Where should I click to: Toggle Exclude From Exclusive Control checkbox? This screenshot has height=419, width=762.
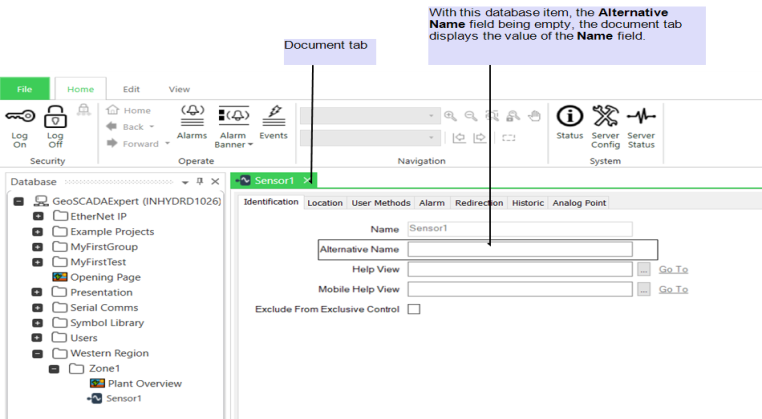tap(414, 309)
